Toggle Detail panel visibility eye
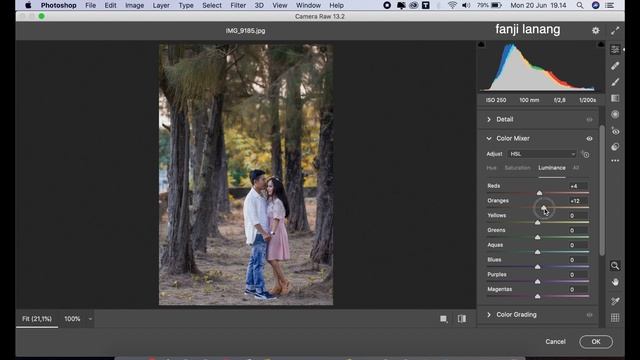640x360 pixels. 589,120
